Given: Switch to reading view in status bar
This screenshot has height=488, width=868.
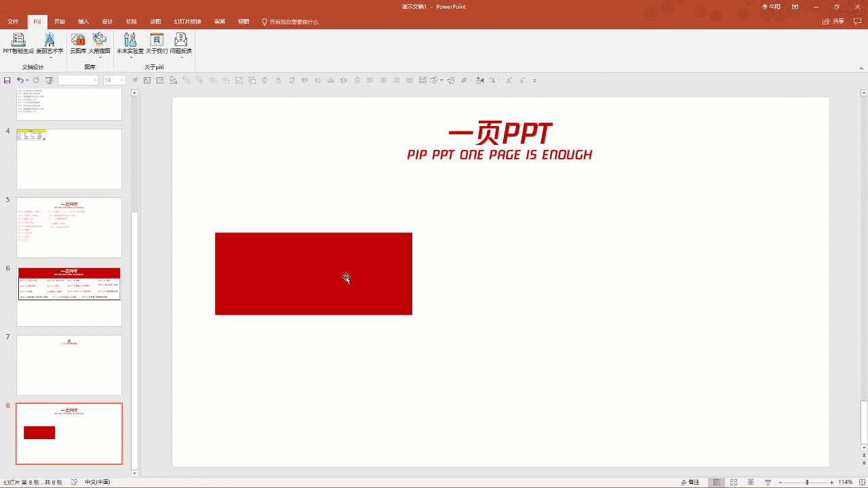Looking at the screenshot, I should tap(751, 482).
